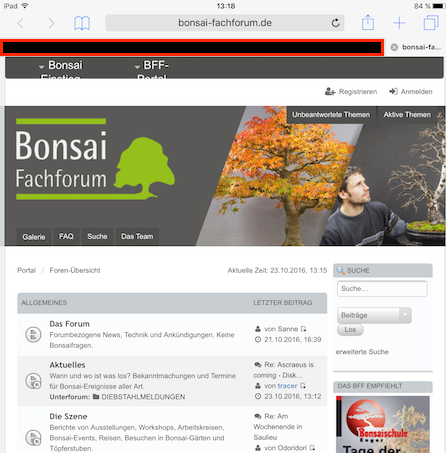Open Unbeantwortete Themen tab

pyautogui.click(x=331, y=115)
